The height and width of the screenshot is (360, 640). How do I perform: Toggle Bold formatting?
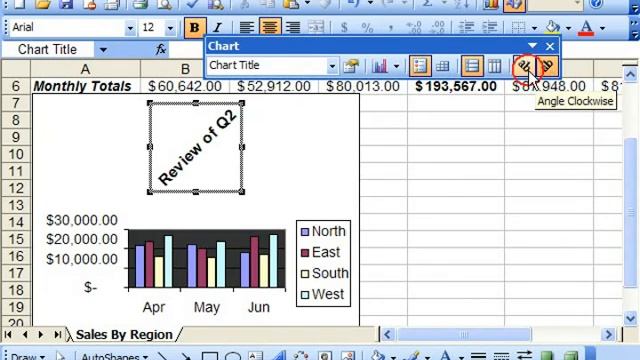[194, 27]
